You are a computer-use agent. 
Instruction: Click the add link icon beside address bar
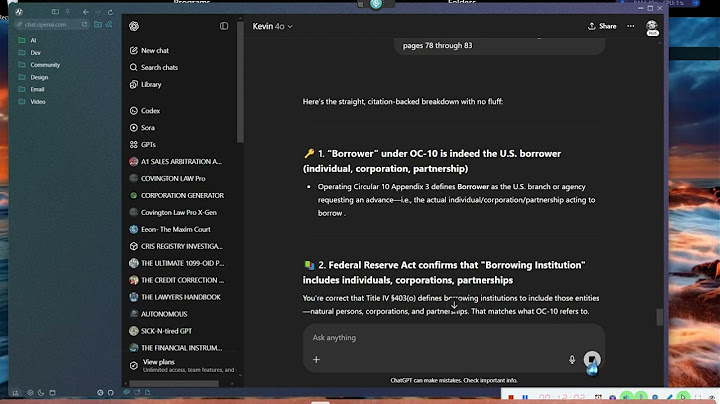[109, 24]
